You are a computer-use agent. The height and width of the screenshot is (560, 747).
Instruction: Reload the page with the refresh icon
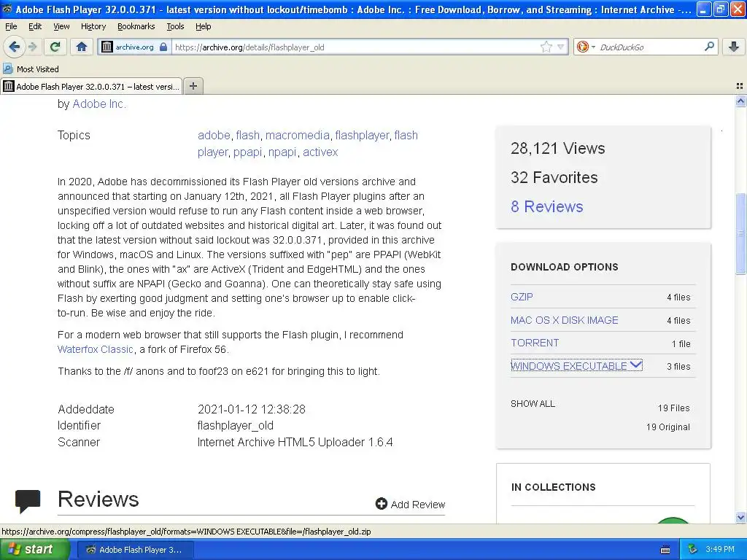(55, 47)
